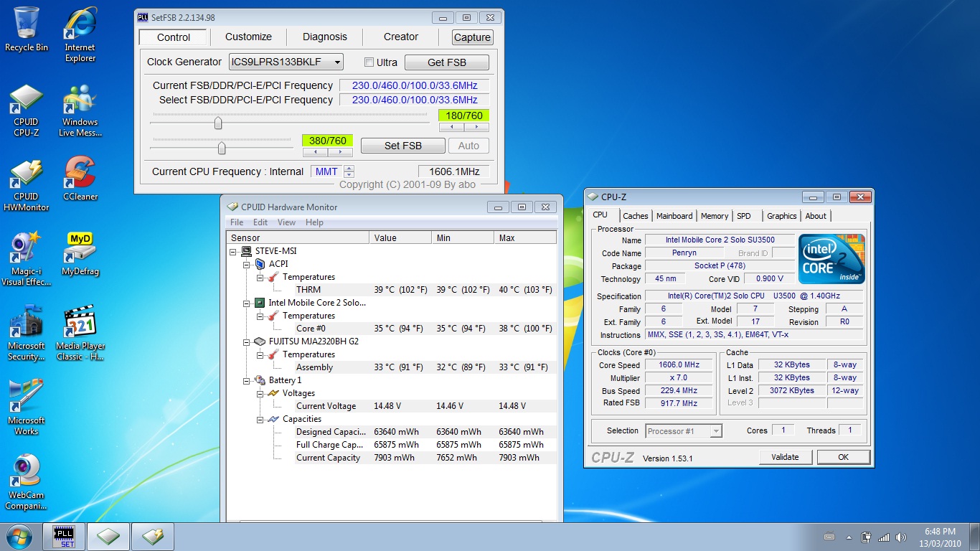This screenshot has width=980, height=551.
Task: Collapse the Intel Mobile Core 2 Solo node
Action: [x=246, y=303]
